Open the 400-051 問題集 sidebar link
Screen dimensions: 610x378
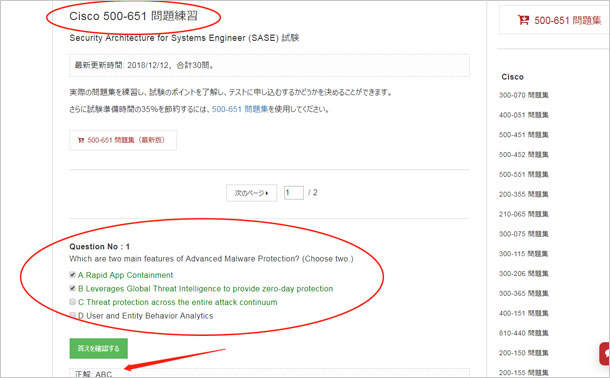coord(524,115)
